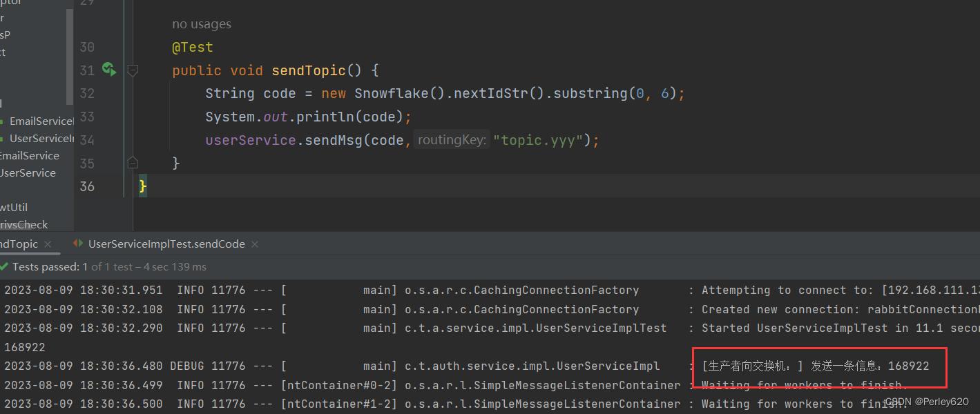Click the substring method call

pos(590,94)
